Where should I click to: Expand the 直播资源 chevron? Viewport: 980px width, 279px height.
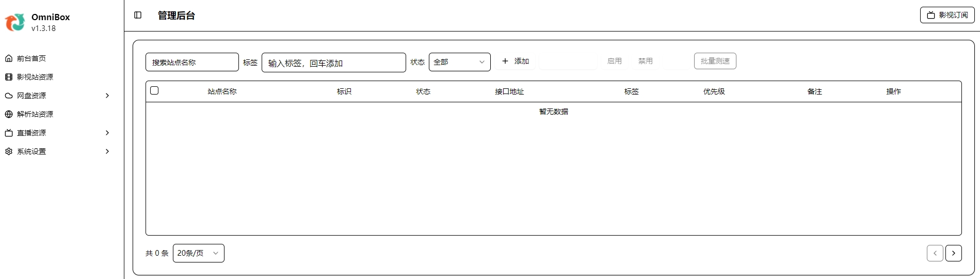107,133
